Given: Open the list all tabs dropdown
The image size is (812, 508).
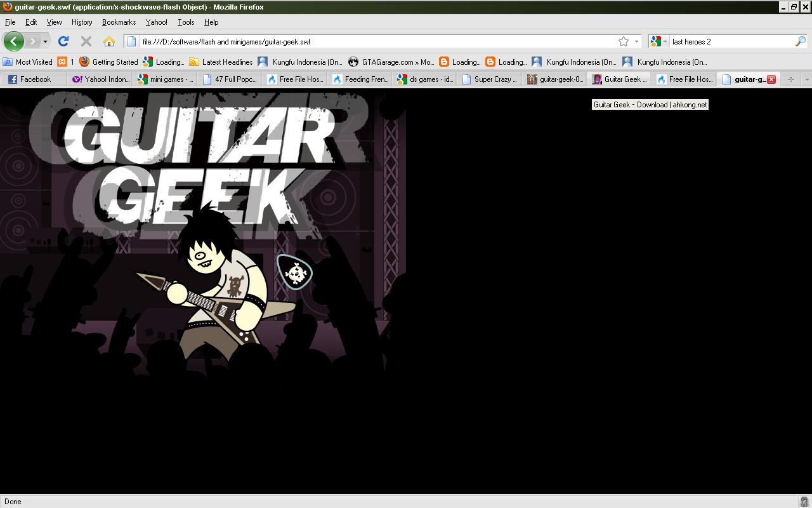Looking at the screenshot, I should [x=806, y=79].
